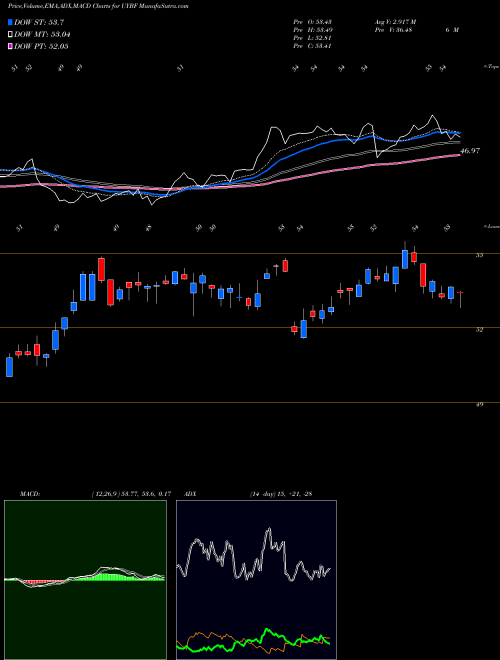The width and height of the screenshot is (500, 660).
Task: Click the MACD heading above the green panel
Action: pyautogui.click(x=30, y=494)
